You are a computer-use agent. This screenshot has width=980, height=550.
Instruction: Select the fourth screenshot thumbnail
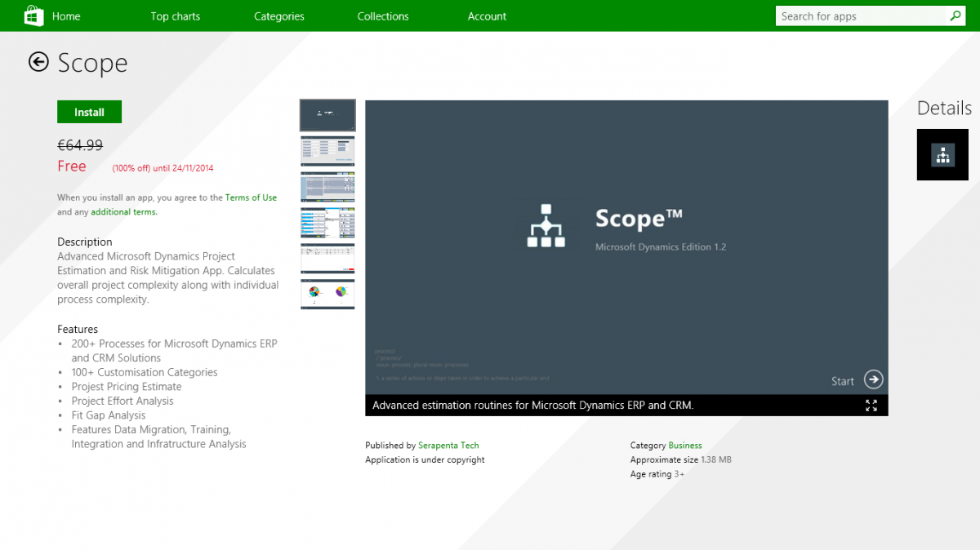coord(327,222)
